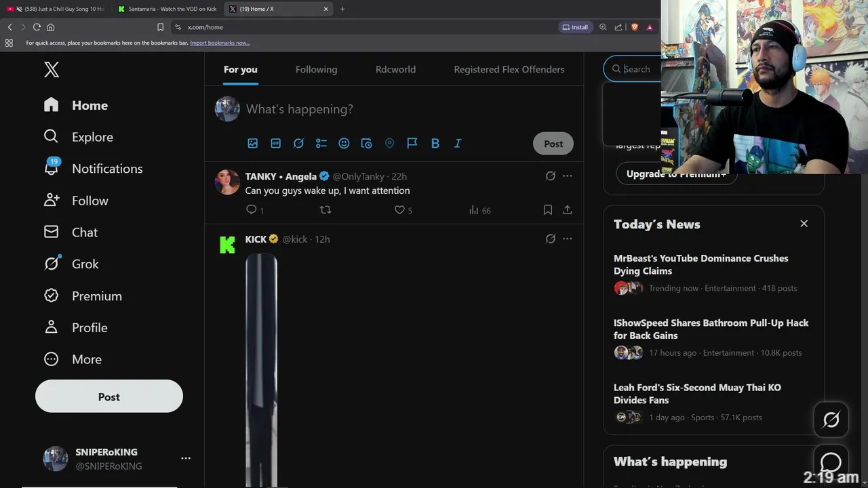The height and width of the screenshot is (488, 868).
Task: Open the @kick handle link
Action: 294,239
